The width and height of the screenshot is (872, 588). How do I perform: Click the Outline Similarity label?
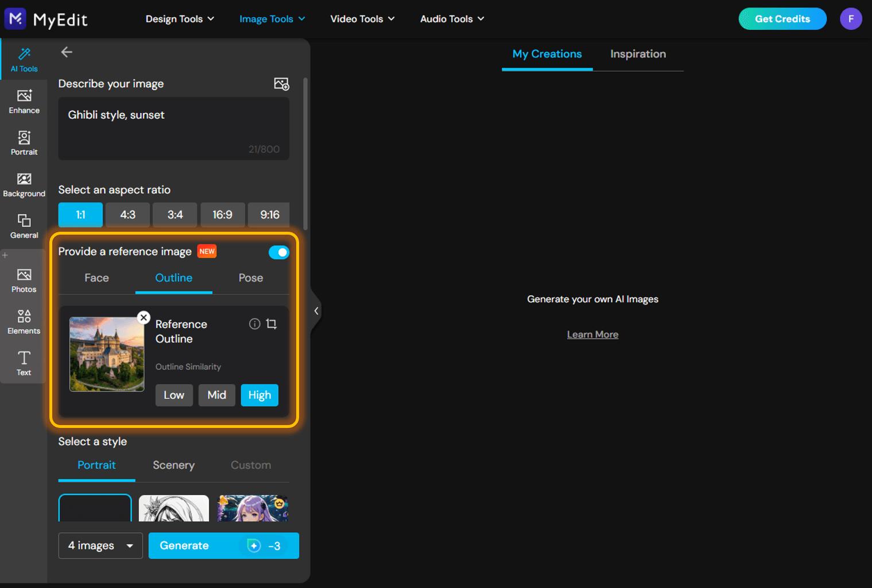188,367
